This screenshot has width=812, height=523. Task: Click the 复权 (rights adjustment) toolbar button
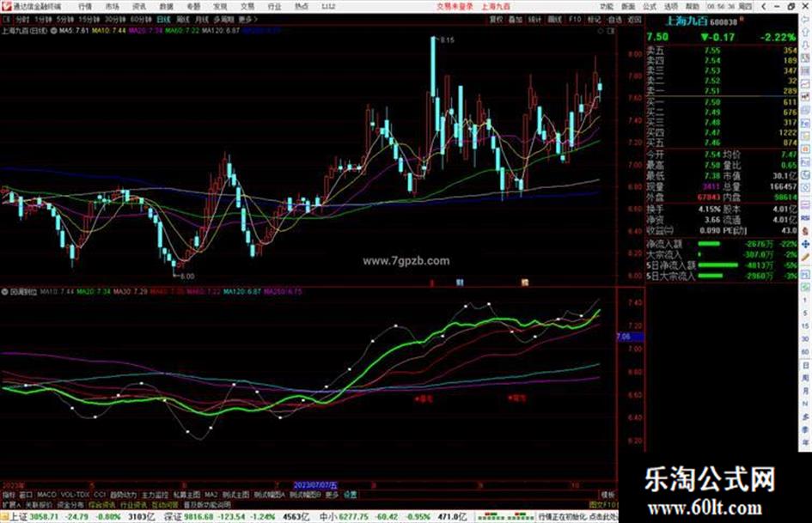click(496, 20)
